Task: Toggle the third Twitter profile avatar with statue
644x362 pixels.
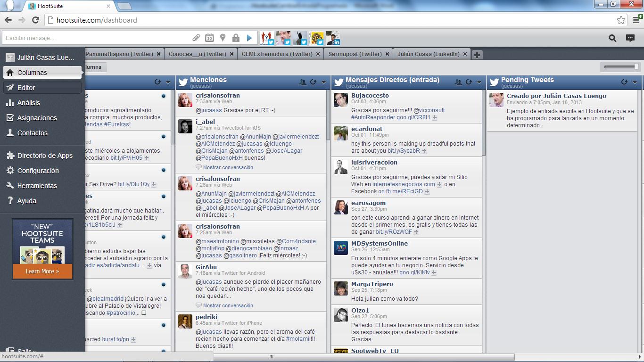Action: click(x=300, y=38)
